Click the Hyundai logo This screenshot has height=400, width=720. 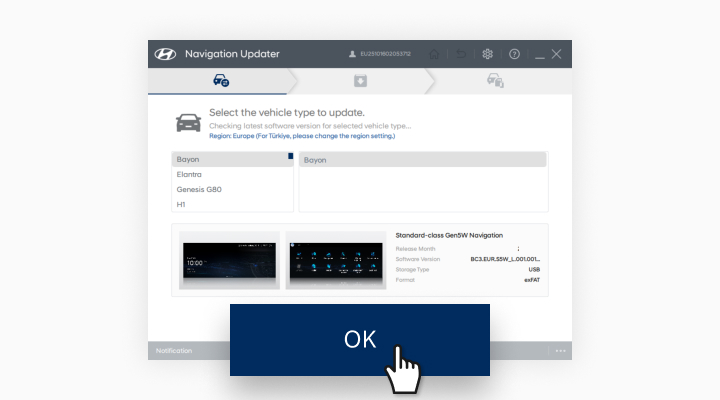[166, 54]
